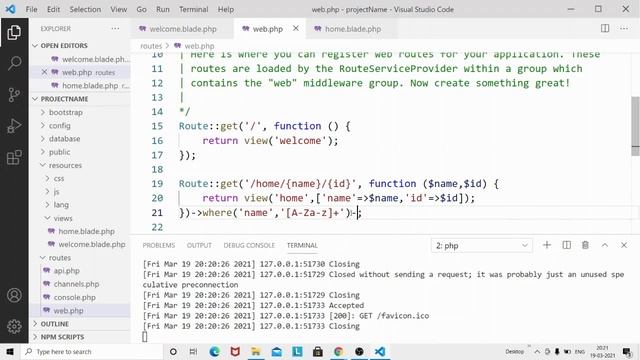Expand the public folder
This screenshot has width=640, height=360.
pos(60,152)
